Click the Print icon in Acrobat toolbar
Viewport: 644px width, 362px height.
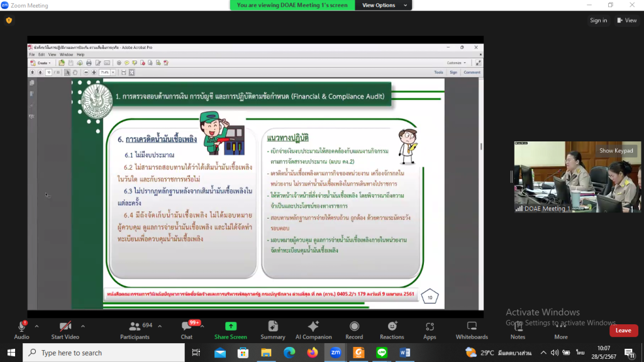coord(89,63)
